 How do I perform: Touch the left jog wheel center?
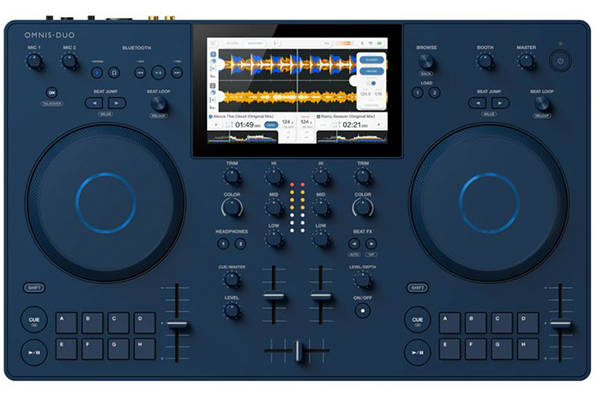pos(106,203)
